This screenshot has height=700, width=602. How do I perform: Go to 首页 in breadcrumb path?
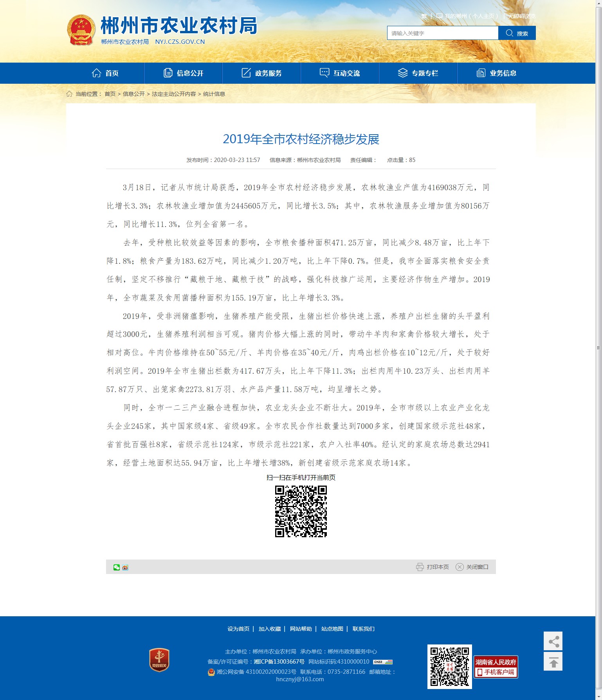tap(110, 94)
